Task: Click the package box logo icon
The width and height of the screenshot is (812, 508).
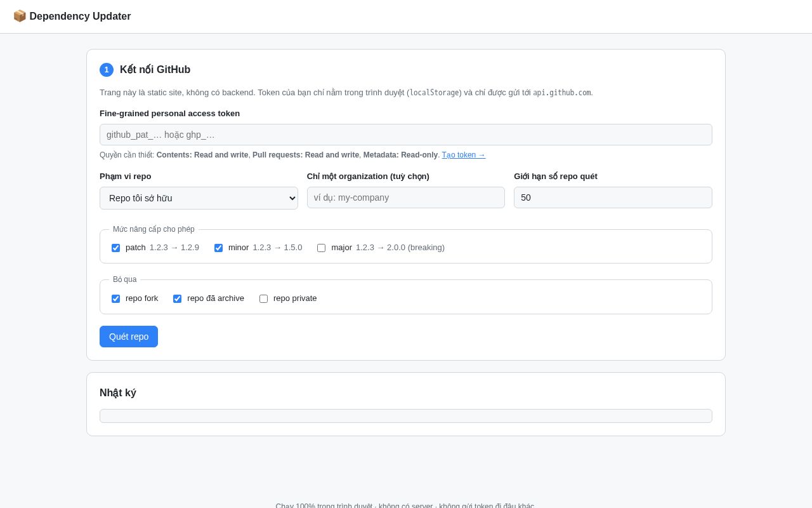Action: [20, 16]
